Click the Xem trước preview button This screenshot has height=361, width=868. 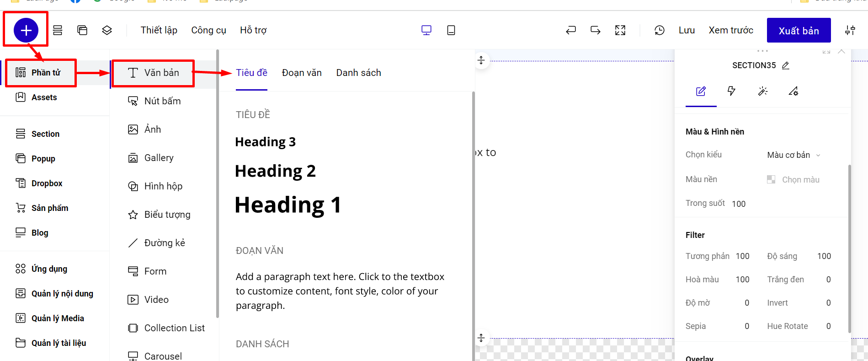click(730, 30)
